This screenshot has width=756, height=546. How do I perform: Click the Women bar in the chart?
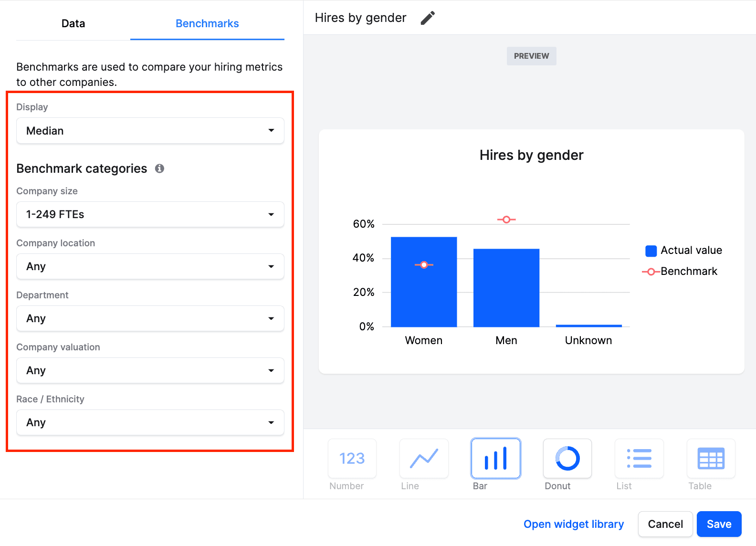point(424,296)
